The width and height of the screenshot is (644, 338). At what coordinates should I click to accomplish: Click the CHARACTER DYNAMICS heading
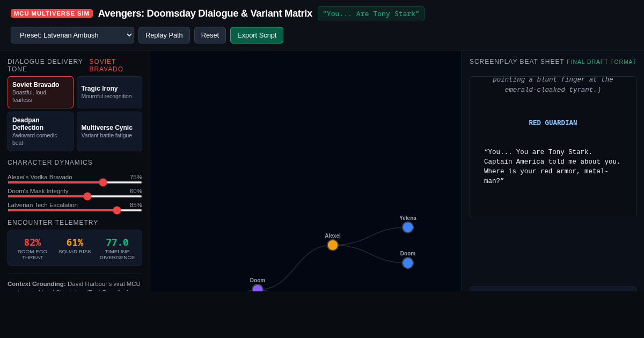(50, 163)
